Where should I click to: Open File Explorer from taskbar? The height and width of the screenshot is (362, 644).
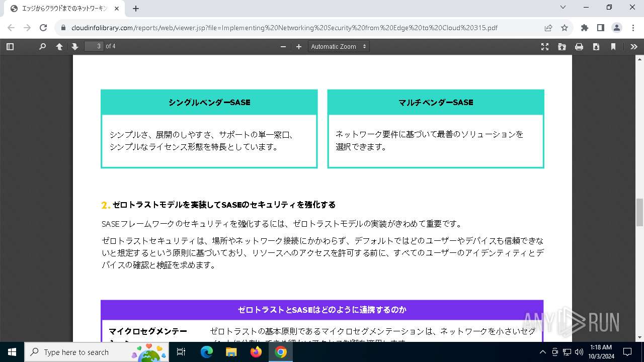coord(231,352)
